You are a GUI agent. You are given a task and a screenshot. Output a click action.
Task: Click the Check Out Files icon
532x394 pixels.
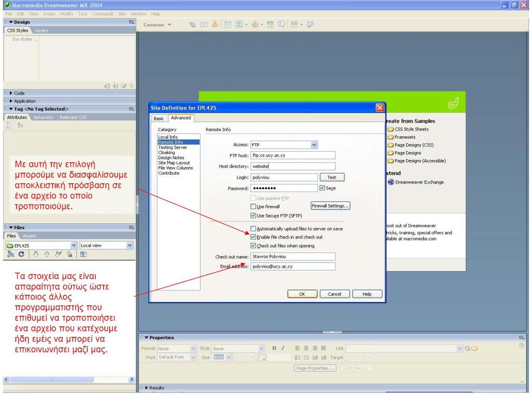pyautogui.click(x=58, y=254)
